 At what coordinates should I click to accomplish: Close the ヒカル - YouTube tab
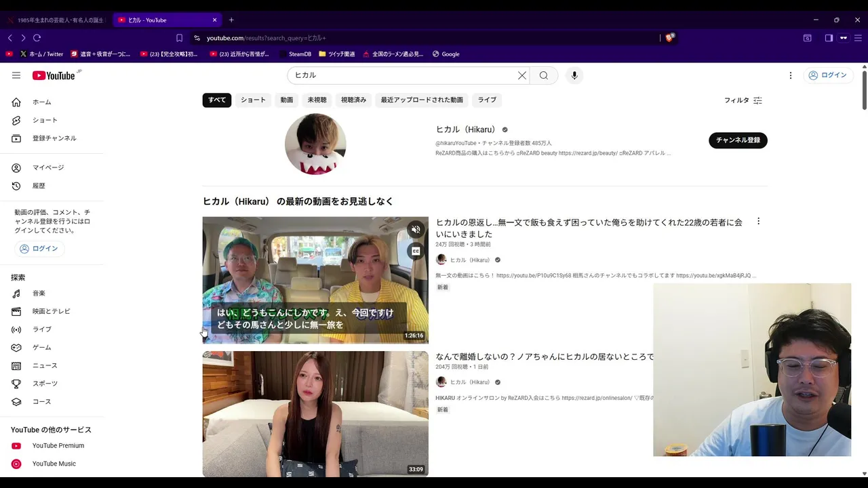(215, 20)
